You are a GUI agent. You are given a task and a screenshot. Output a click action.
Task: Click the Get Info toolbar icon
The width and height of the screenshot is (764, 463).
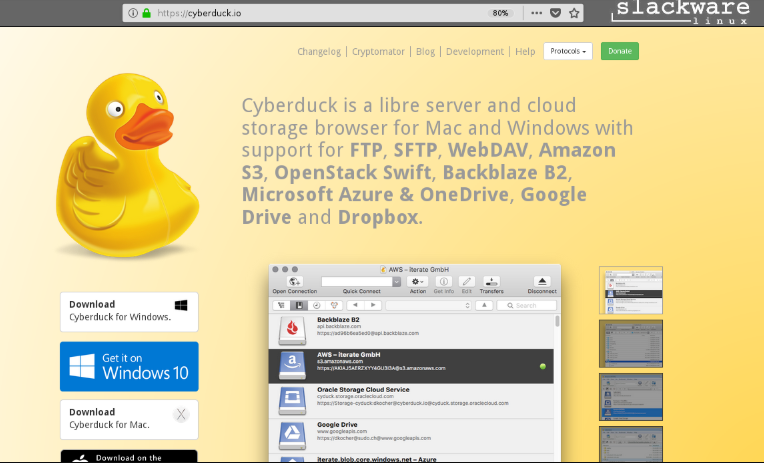[x=443, y=282]
